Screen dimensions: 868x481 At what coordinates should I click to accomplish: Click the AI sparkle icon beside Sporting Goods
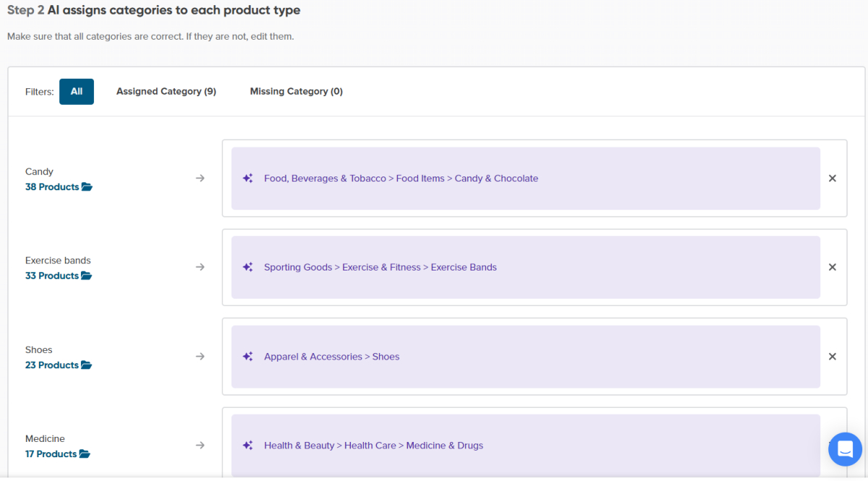[x=247, y=268]
